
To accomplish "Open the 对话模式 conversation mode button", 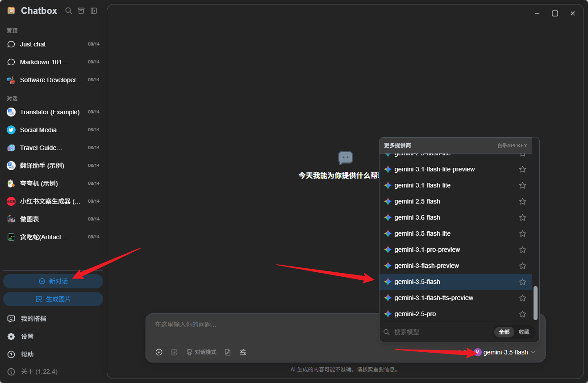I will (201, 352).
